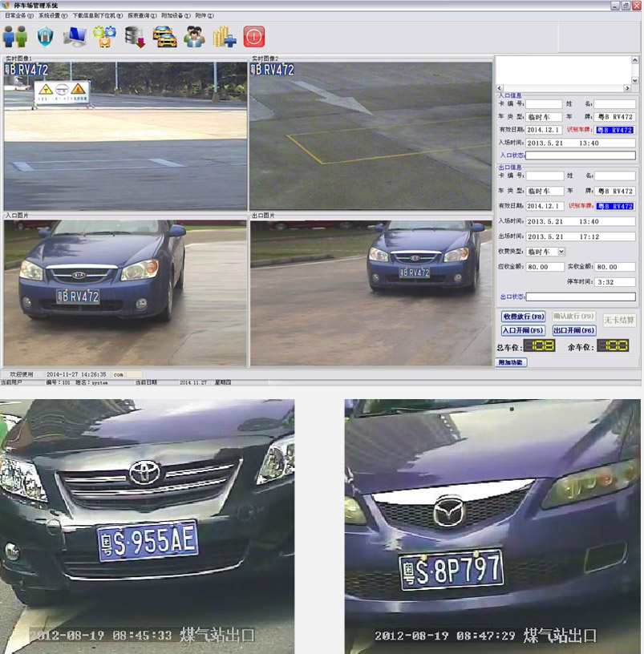This screenshot has height=654, width=644.
Task: Click the entrance 卡编号 card number field
Action: coord(545,103)
